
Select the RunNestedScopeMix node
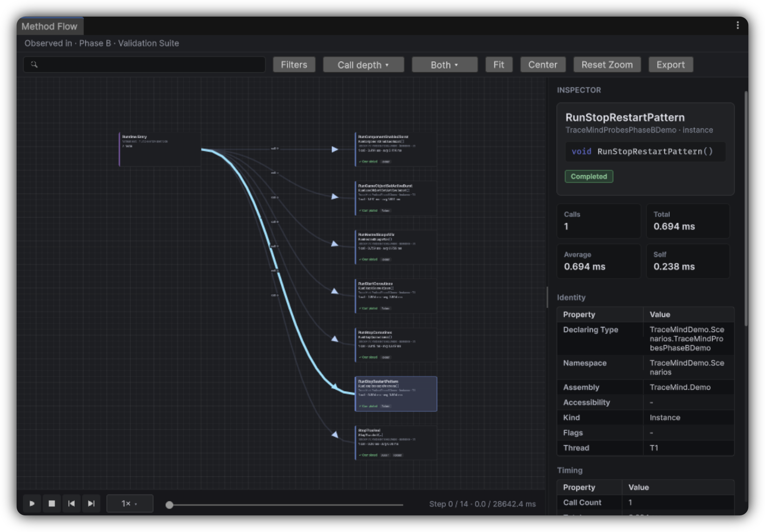click(x=396, y=247)
